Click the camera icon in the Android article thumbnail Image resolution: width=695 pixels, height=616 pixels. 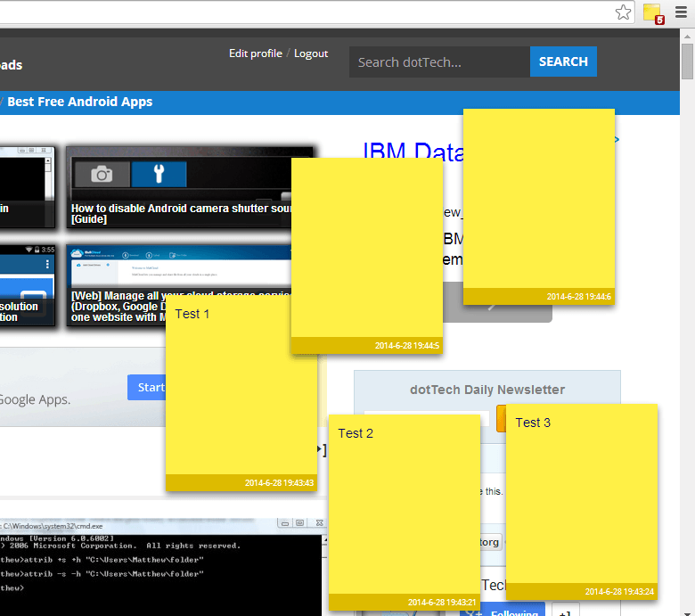click(102, 174)
